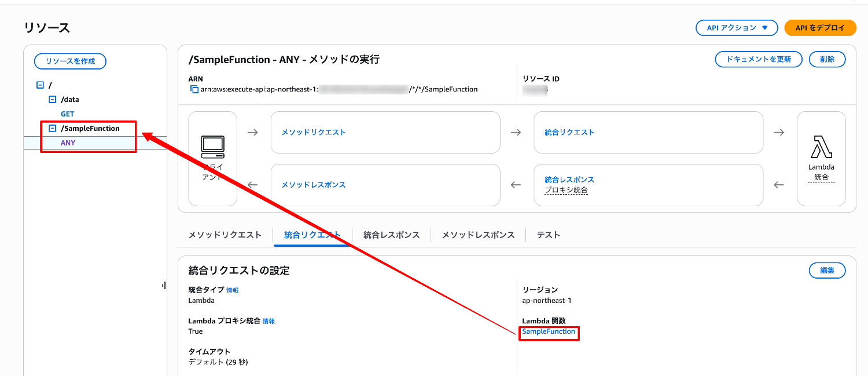Click 情報 link next to 統合タイプ
This screenshot has width=868, height=376.
pos(232,290)
